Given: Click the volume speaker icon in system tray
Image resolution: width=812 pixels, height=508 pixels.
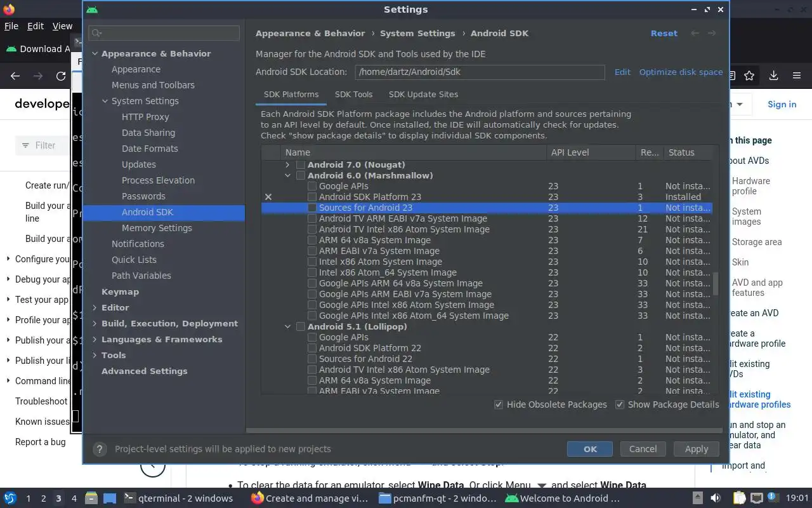Looking at the screenshot, I should pos(715,498).
